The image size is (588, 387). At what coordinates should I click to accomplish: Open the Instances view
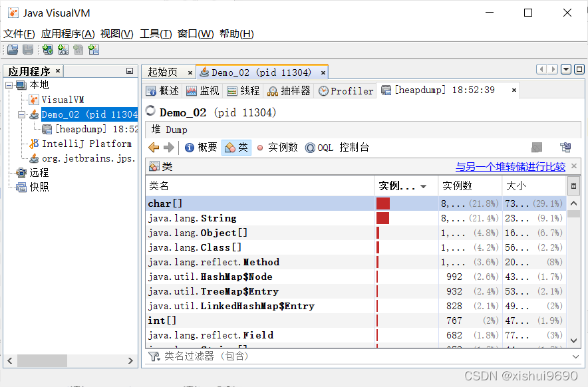[x=277, y=148]
